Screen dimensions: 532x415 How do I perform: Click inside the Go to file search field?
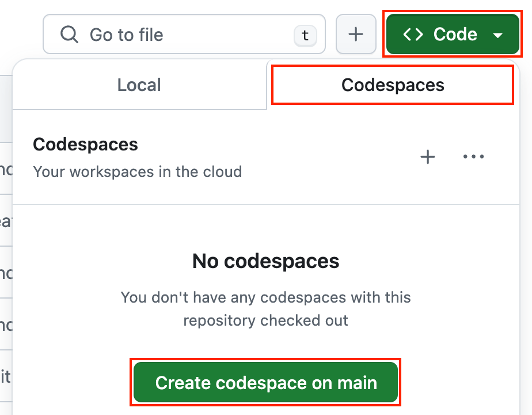coord(173,34)
